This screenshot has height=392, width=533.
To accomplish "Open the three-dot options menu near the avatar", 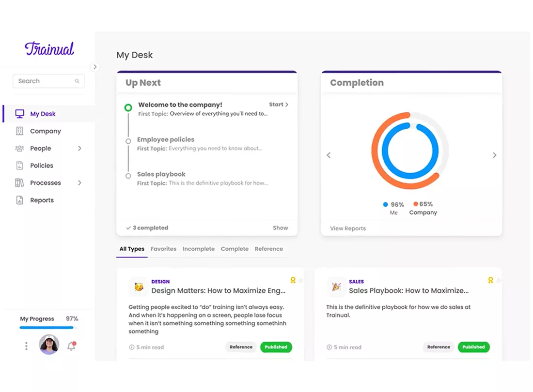I will pyautogui.click(x=26, y=346).
